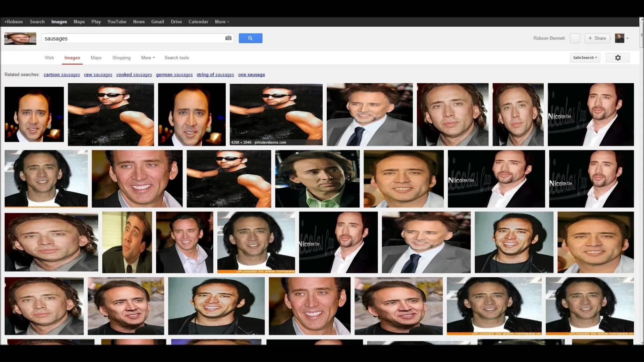Switch to the Web tab

[49, 58]
